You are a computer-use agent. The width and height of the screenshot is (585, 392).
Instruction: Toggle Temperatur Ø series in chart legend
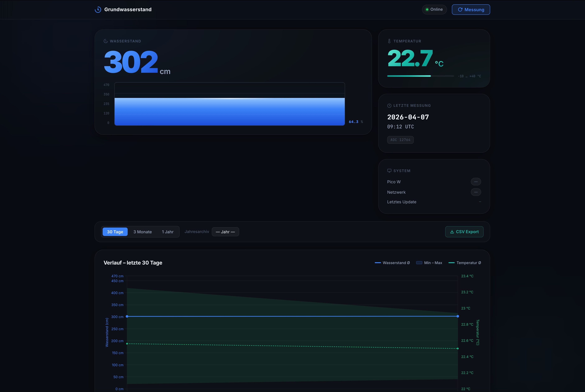465,263
